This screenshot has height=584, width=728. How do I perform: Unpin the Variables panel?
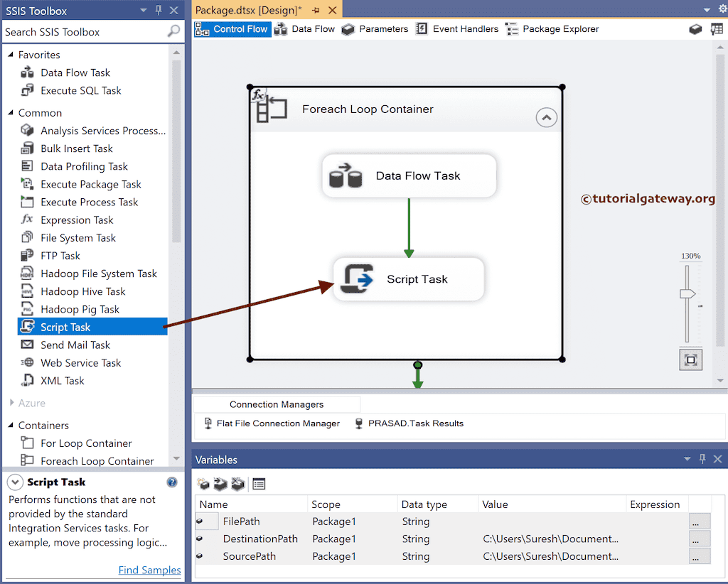pyautogui.click(x=702, y=459)
